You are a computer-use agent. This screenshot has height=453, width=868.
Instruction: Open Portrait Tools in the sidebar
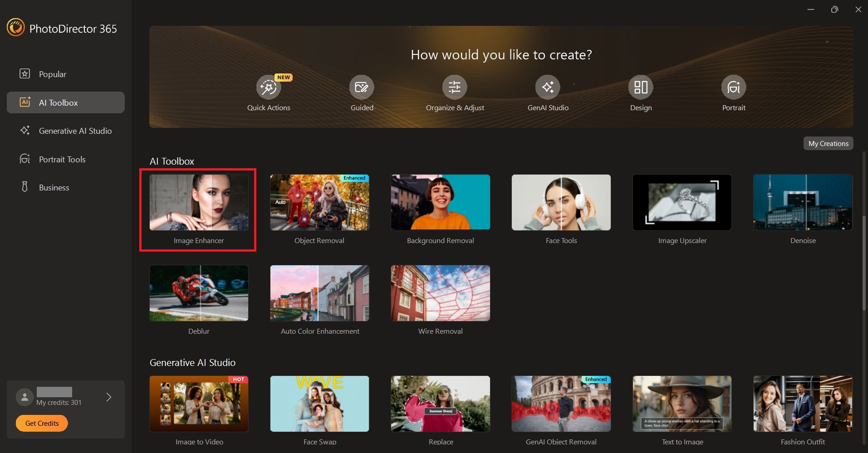click(x=62, y=159)
